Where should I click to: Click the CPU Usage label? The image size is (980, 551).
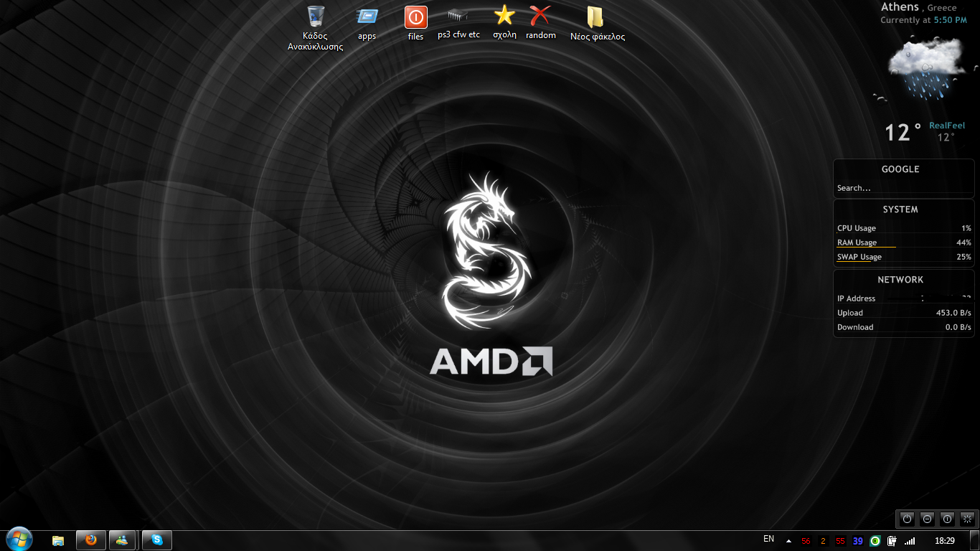point(857,228)
